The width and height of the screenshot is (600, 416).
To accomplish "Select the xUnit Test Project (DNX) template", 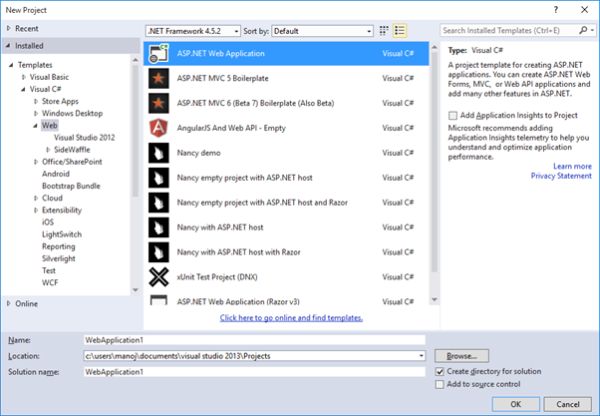I will pyautogui.click(x=287, y=277).
